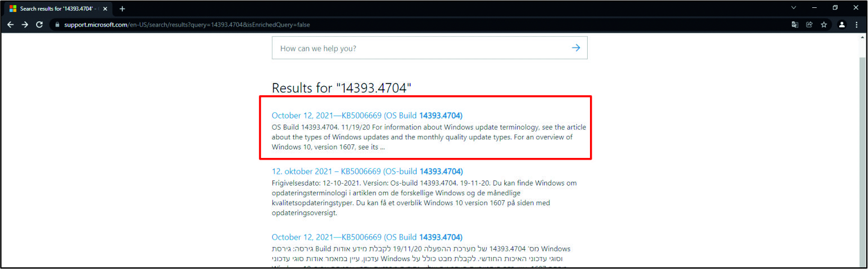Screen dimensions: 868x269
Task: Reload the current page
Action: pyautogui.click(x=39, y=25)
